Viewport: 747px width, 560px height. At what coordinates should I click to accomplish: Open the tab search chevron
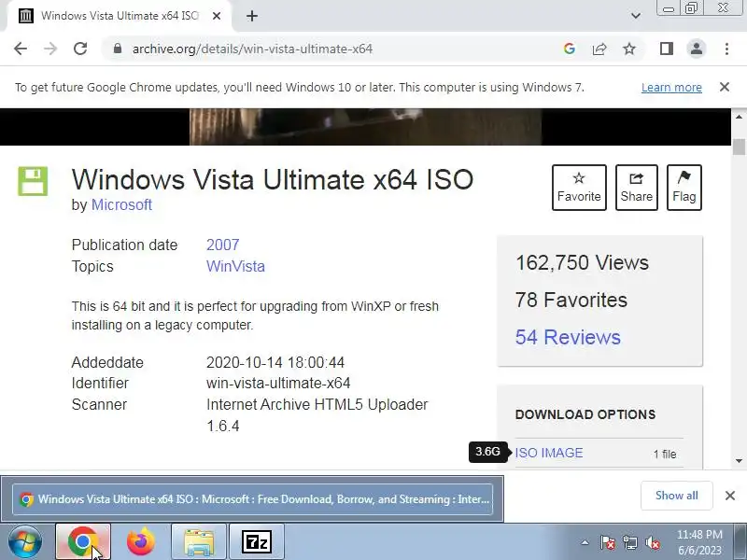pos(636,16)
